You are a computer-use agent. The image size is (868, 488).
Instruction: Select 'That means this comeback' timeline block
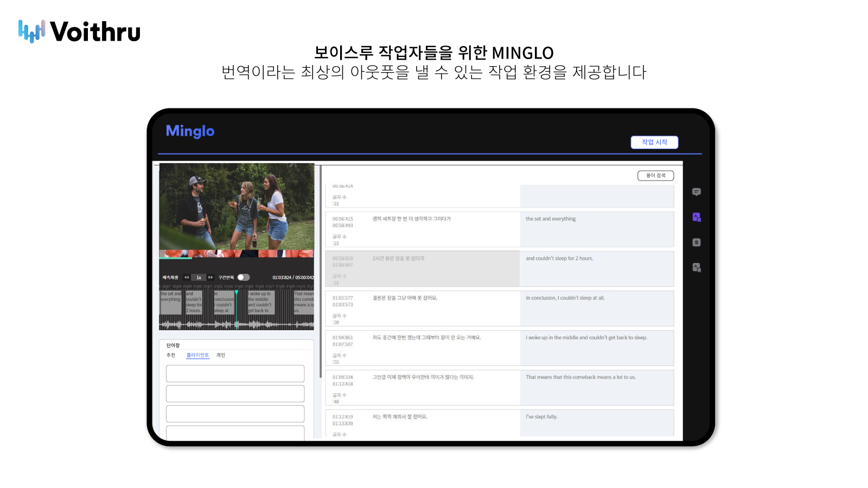(304, 302)
